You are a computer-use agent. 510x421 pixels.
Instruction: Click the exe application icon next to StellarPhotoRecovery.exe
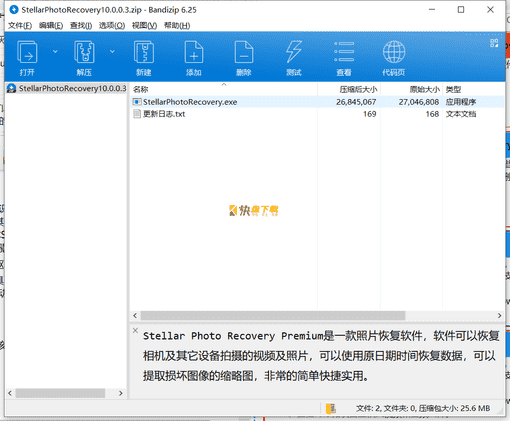137,102
